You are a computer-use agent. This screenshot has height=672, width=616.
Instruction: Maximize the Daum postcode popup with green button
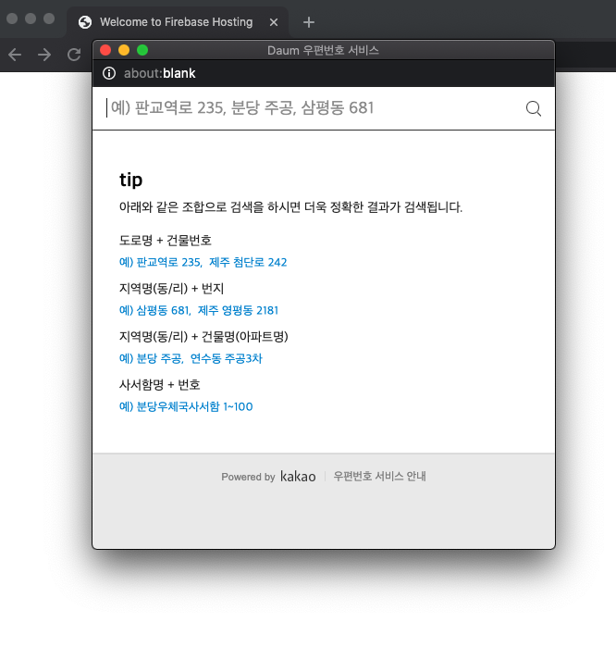pos(142,50)
